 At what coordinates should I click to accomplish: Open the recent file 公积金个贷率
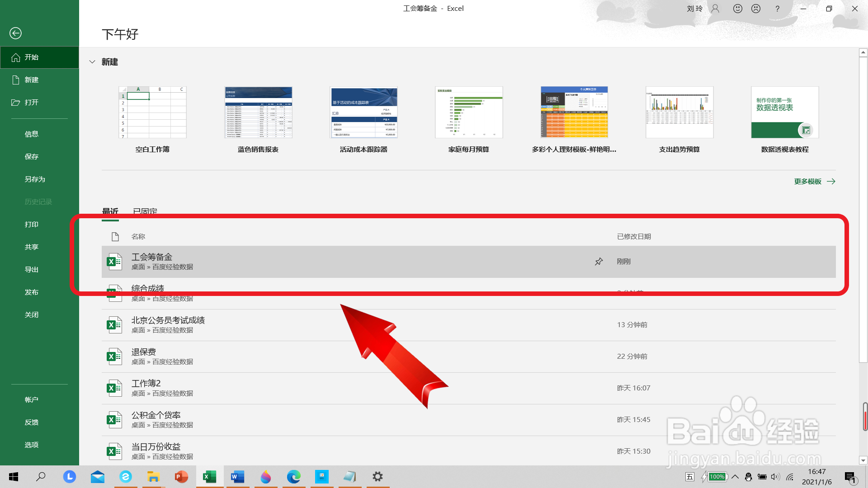[x=469, y=420]
